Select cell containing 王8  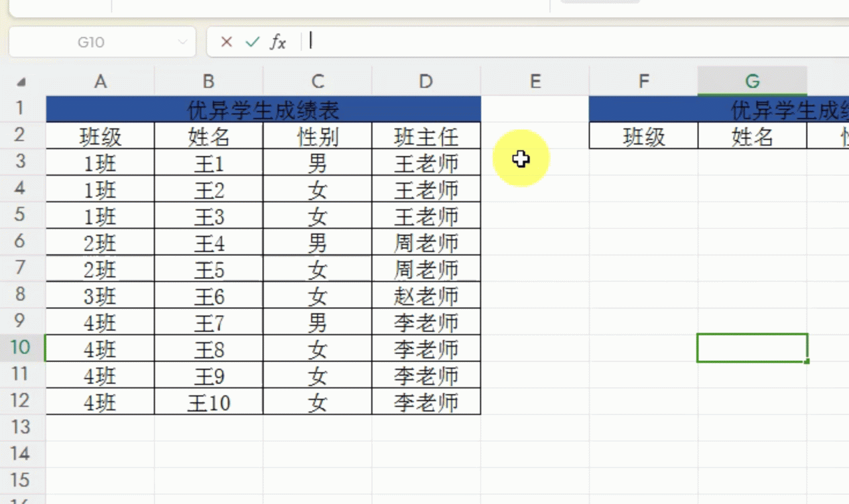point(209,348)
